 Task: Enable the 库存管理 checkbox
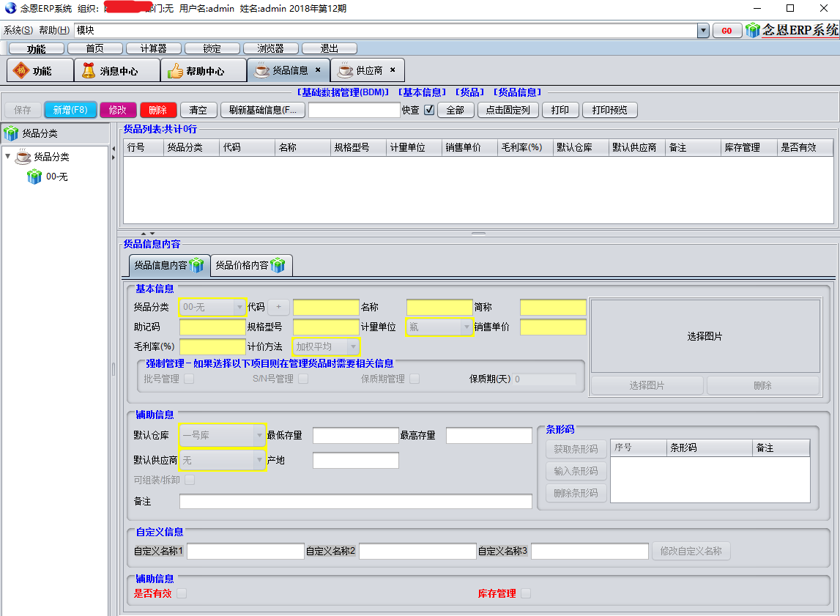click(x=526, y=593)
